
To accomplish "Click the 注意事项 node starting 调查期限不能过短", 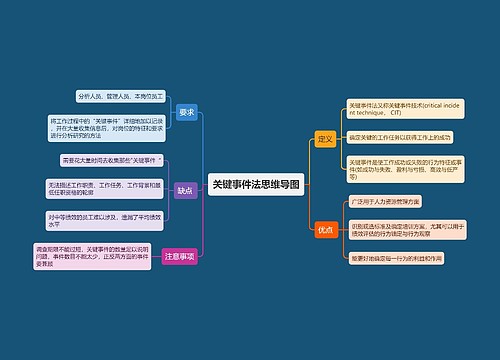I will (x=92, y=256).
